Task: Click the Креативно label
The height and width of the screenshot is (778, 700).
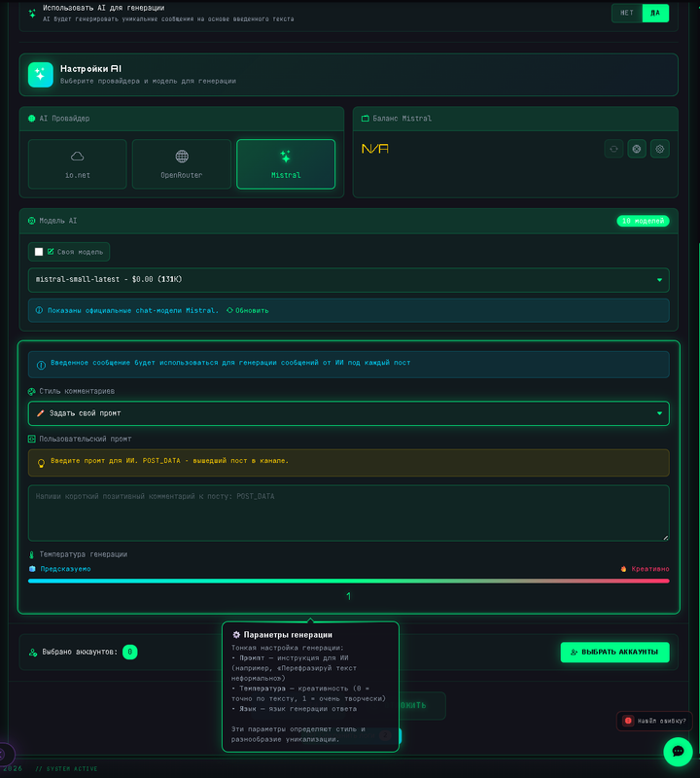Action: [x=650, y=569]
